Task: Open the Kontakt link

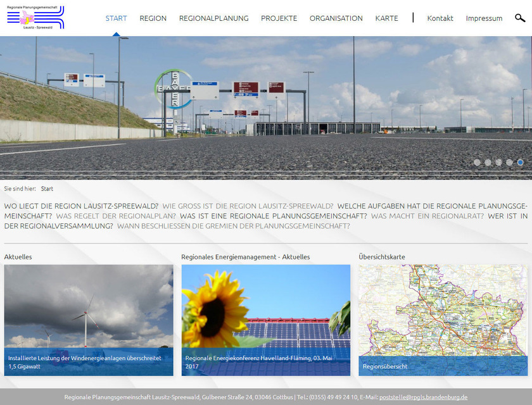Action: coord(440,18)
